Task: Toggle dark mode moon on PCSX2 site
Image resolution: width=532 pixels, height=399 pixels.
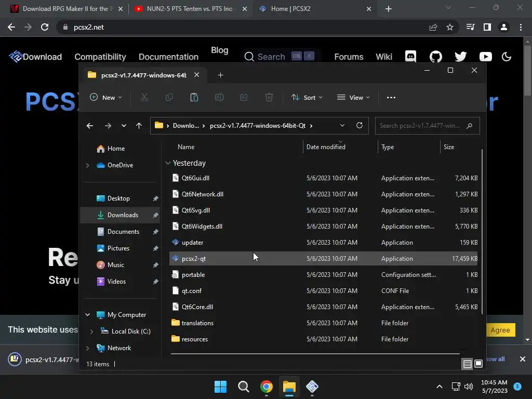Action: [507, 57]
